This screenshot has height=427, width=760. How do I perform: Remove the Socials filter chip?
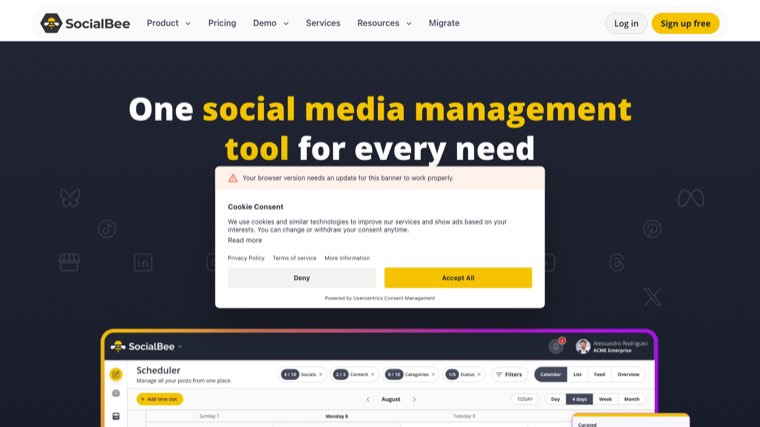[321, 375]
